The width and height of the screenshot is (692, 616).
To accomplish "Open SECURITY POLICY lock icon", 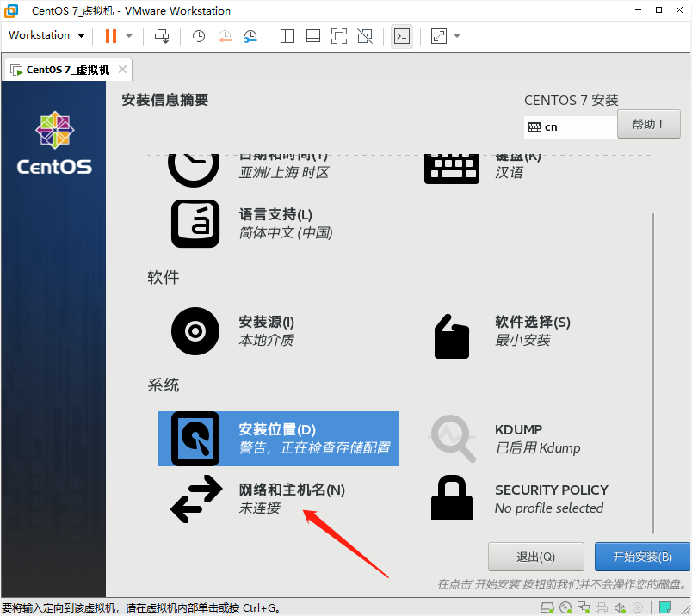I will (452, 497).
